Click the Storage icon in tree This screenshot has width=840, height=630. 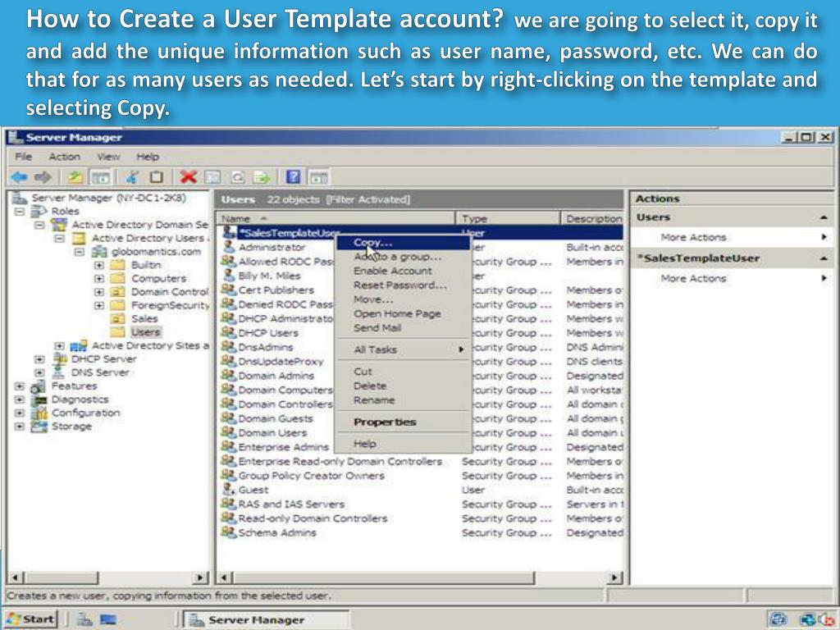[x=39, y=427]
